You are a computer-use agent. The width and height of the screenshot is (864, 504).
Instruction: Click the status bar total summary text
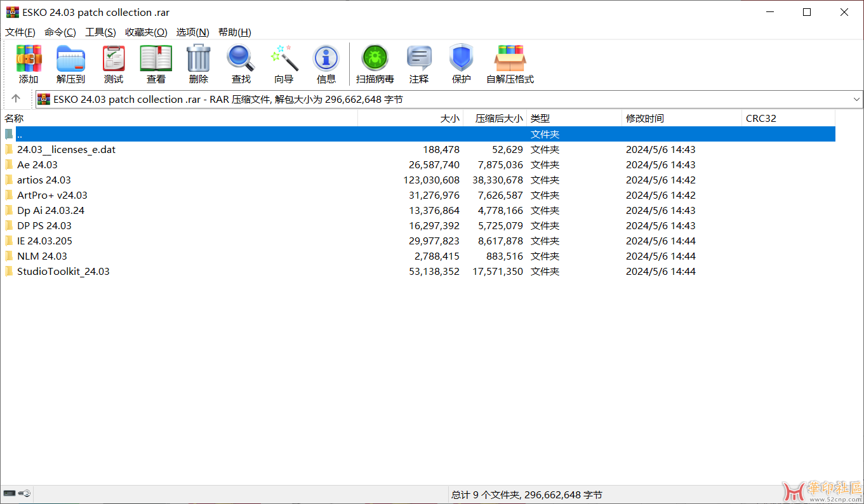point(526,495)
